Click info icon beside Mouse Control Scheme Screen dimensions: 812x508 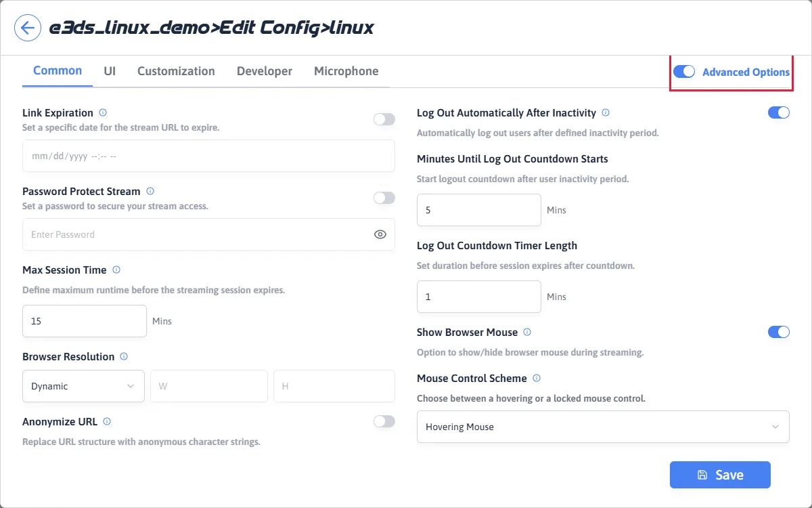536,378
